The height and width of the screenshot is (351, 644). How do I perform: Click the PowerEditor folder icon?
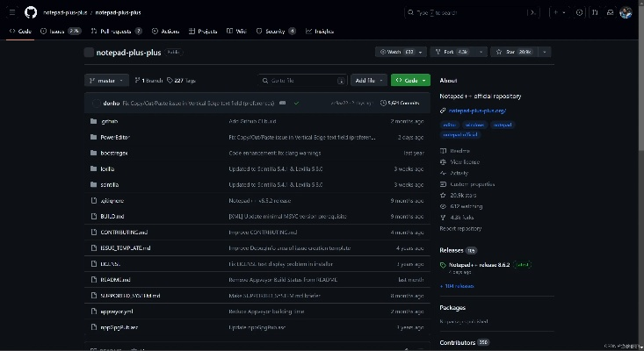coord(93,137)
